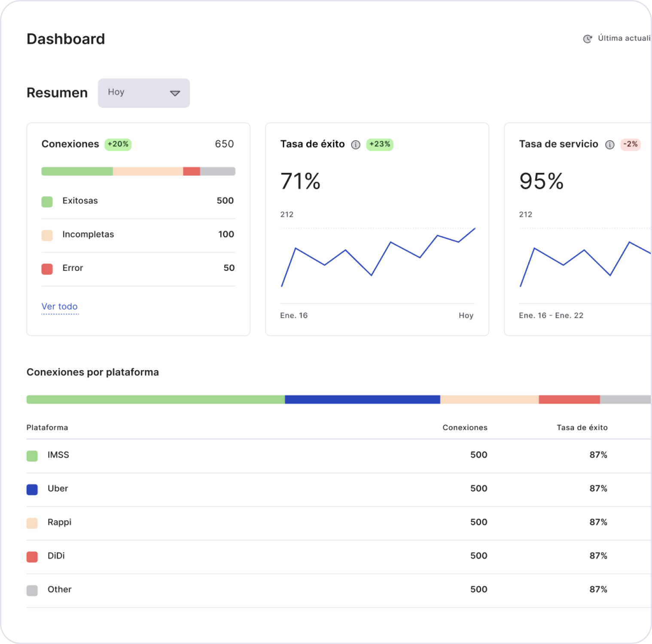Image resolution: width=652 pixels, height=644 pixels.
Task: Select the Uber platform name
Action: 58,488
